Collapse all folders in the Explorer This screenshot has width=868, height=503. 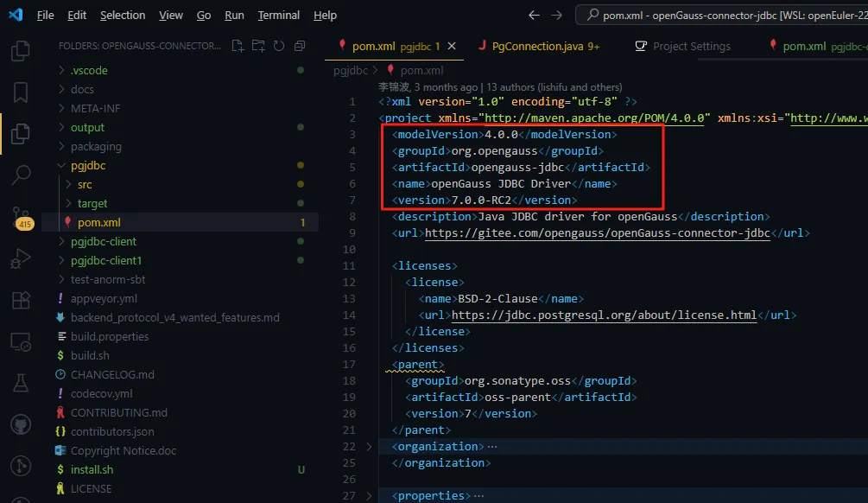tap(300, 46)
